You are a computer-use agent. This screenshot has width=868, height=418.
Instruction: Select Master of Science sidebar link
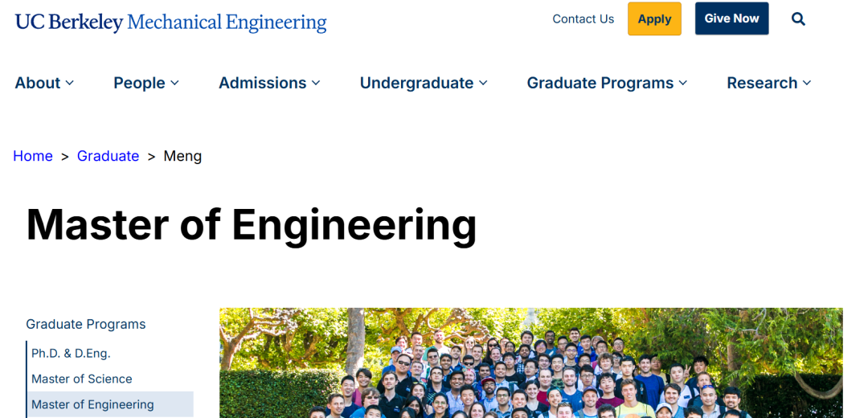tap(82, 379)
